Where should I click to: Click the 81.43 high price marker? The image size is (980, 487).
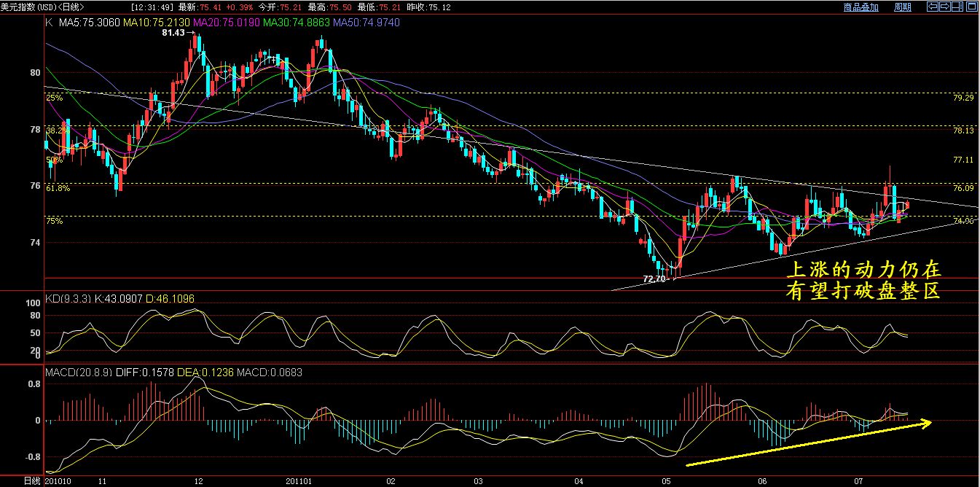tap(173, 34)
